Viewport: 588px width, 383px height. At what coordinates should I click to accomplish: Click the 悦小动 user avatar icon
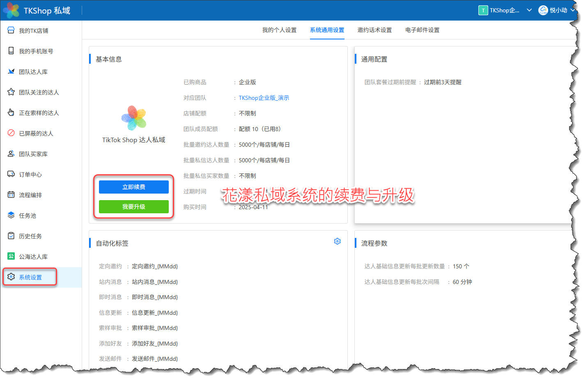click(543, 10)
